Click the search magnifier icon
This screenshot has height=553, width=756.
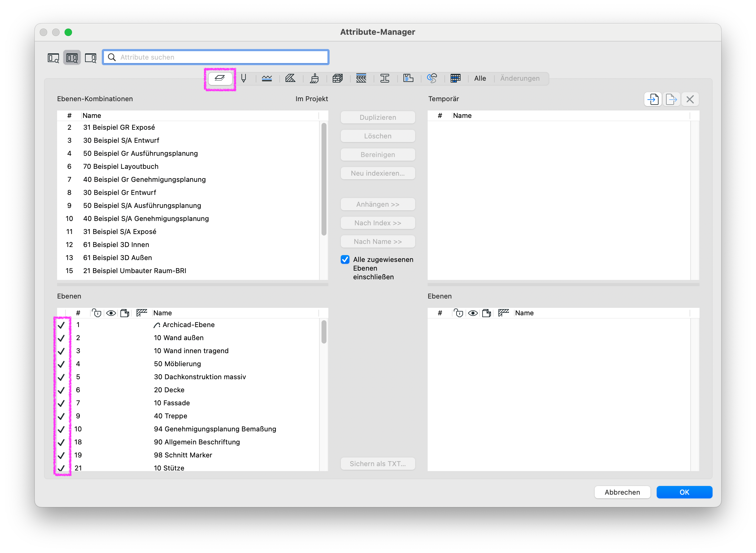[x=112, y=57]
